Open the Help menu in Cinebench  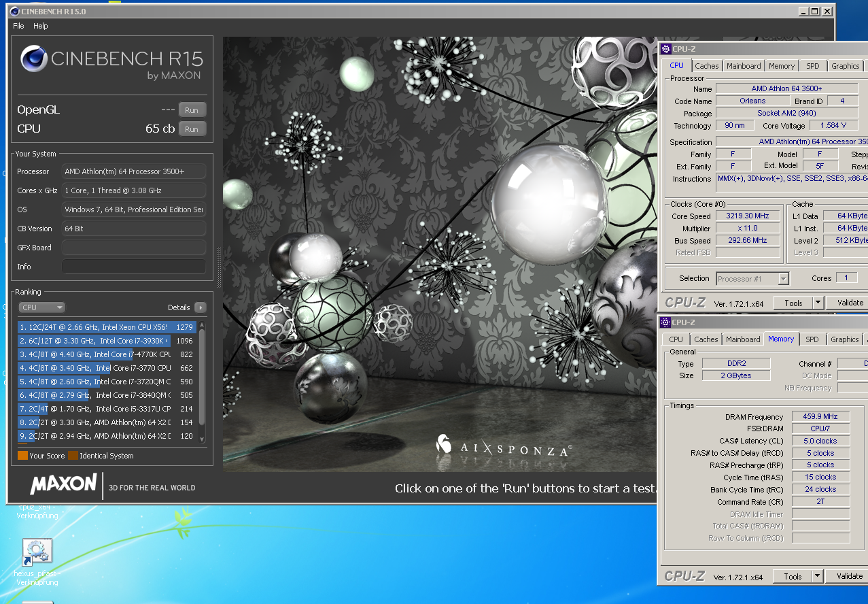41,26
